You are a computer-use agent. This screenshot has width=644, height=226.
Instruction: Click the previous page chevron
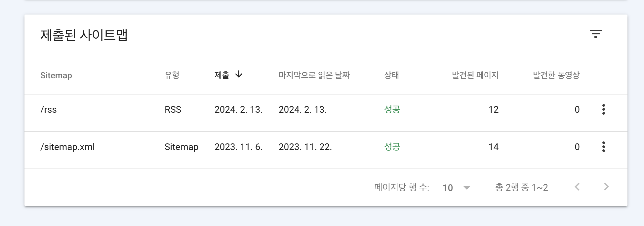click(577, 187)
